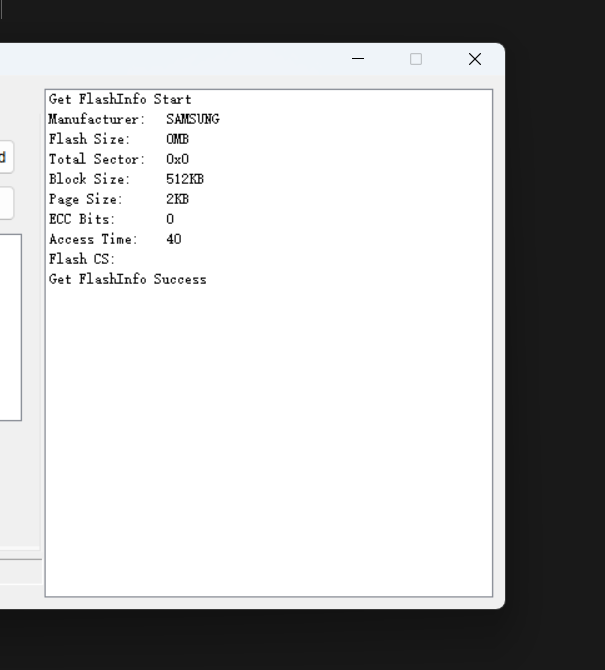
Task: Click the 0MB flash size value
Action: click(177, 139)
